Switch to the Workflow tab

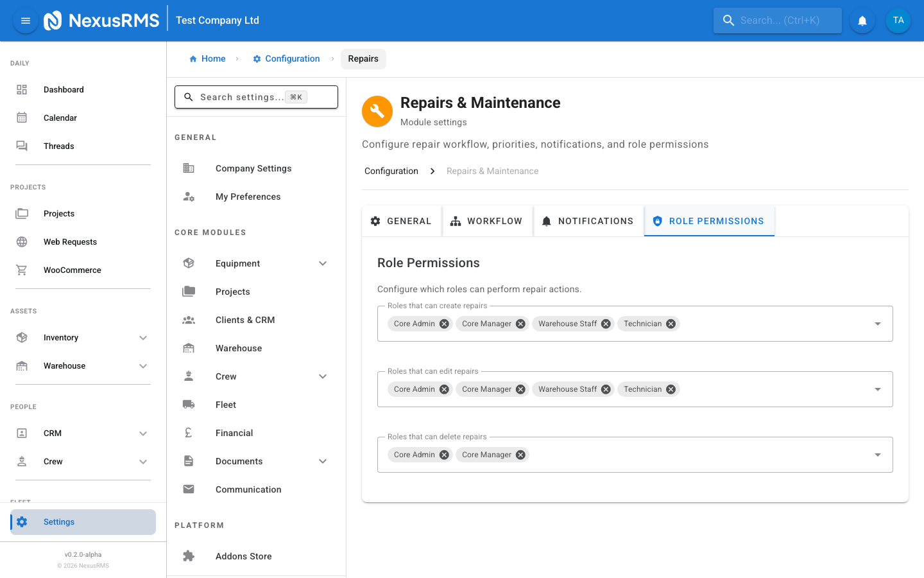(x=488, y=220)
